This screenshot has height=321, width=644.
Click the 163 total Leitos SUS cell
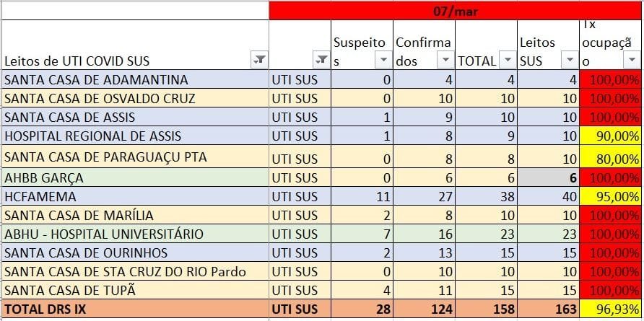[x=548, y=309]
